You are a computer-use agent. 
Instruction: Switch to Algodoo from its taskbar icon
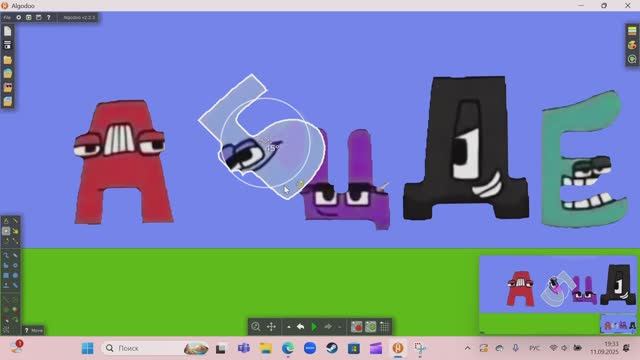click(398, 348)
